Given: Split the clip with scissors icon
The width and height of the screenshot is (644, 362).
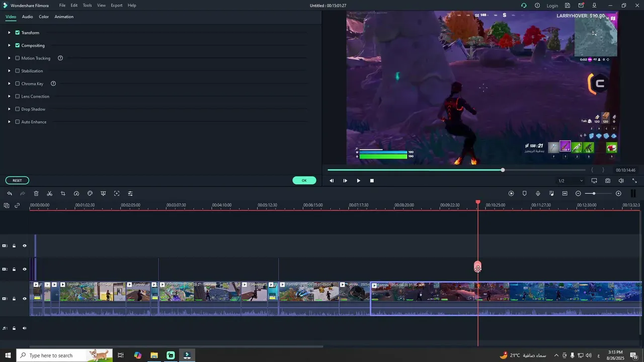Looking at the screenshot, I should (x=49, y=194).
